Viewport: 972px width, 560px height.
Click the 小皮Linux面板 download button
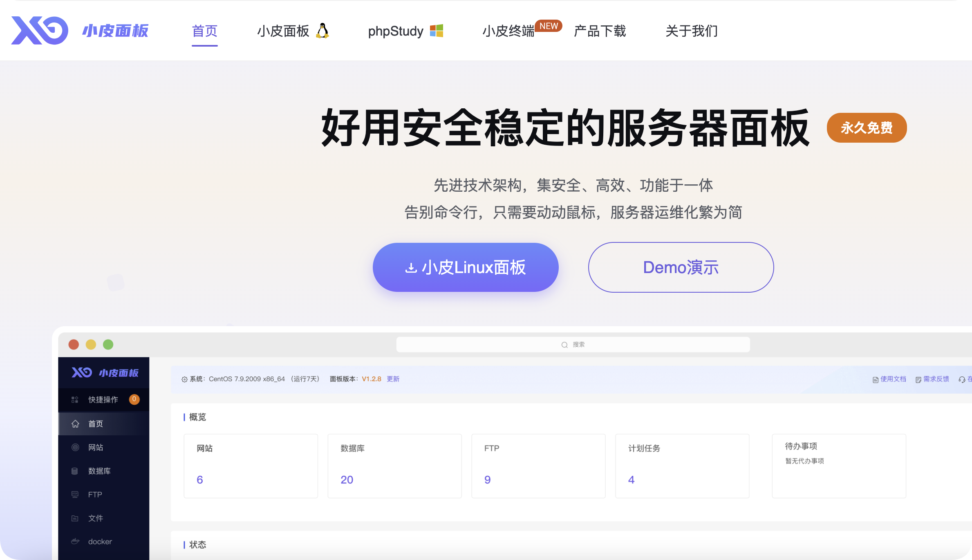pos(466,267)
